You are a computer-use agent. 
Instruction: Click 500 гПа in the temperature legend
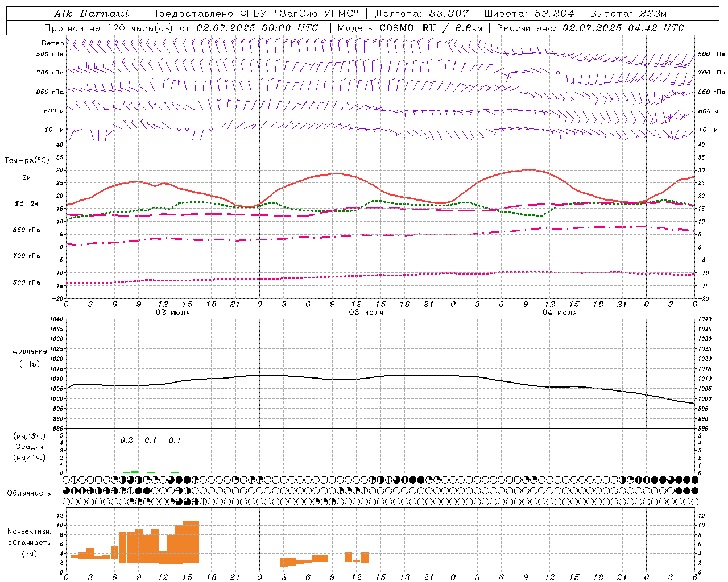(x=27, y=282)
